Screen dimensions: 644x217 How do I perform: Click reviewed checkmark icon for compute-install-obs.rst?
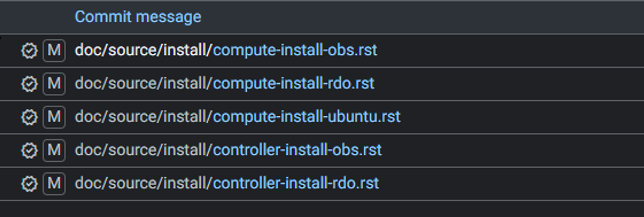point(29,51)
